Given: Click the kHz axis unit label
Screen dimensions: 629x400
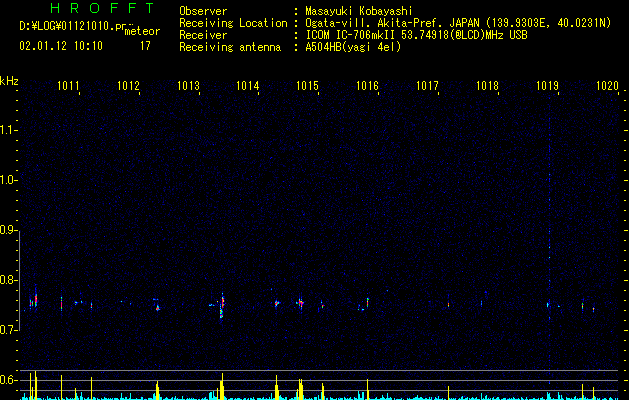Looking at the screenshot, I should [9, 81].
